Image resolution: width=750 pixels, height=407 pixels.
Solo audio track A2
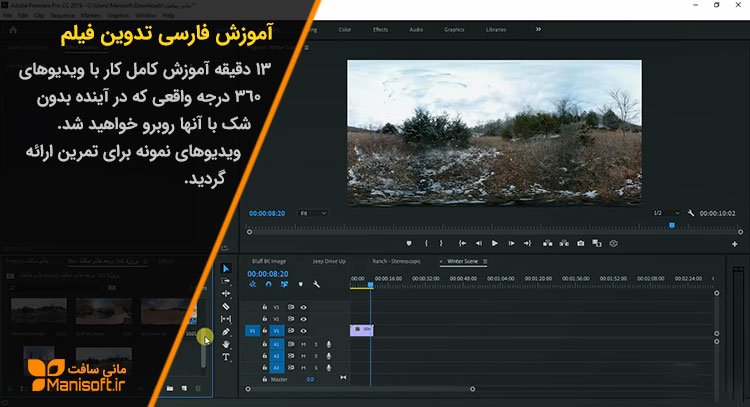tap(316, 356)
